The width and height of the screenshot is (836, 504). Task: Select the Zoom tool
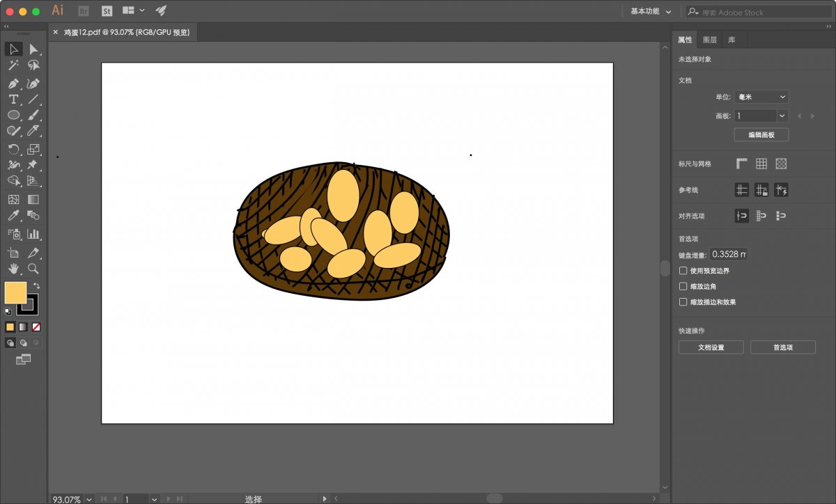pyautogui.click(x=33, y=269)
